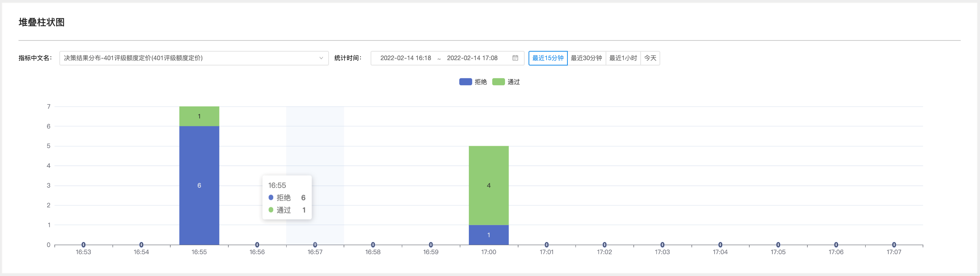Switch time range to 今天
This screenshot has height=276, width=980.
(650, 58)
